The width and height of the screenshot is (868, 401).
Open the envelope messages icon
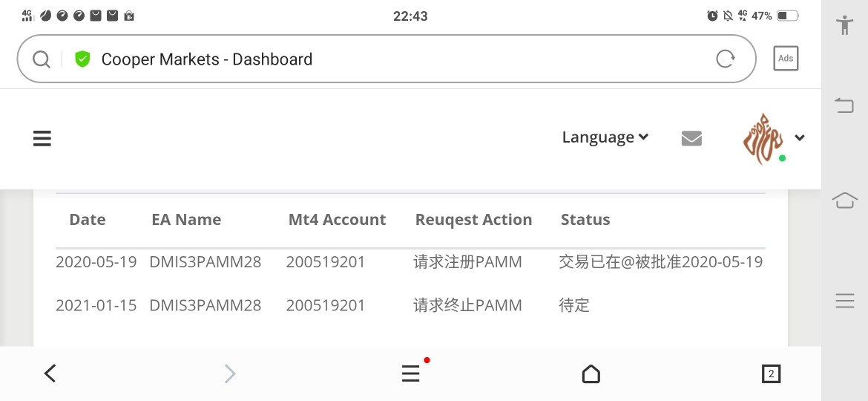[x=691, y=138]
